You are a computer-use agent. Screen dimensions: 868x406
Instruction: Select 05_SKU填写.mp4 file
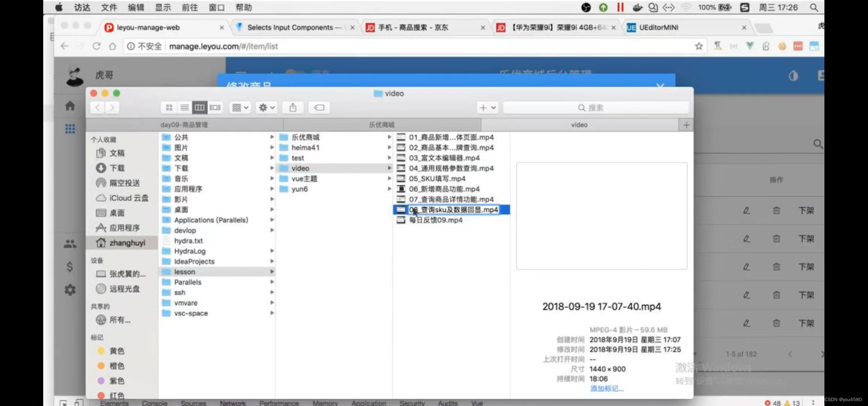[437, 179]
